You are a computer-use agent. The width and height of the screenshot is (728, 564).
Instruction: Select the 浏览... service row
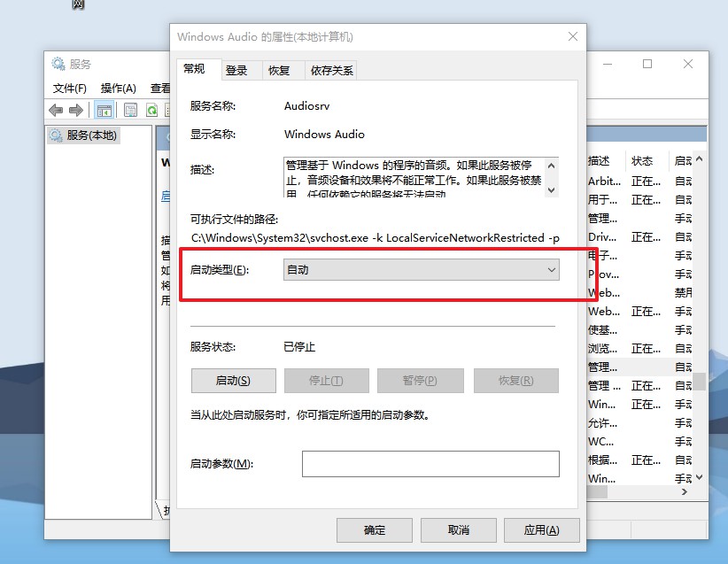[639, 348]
